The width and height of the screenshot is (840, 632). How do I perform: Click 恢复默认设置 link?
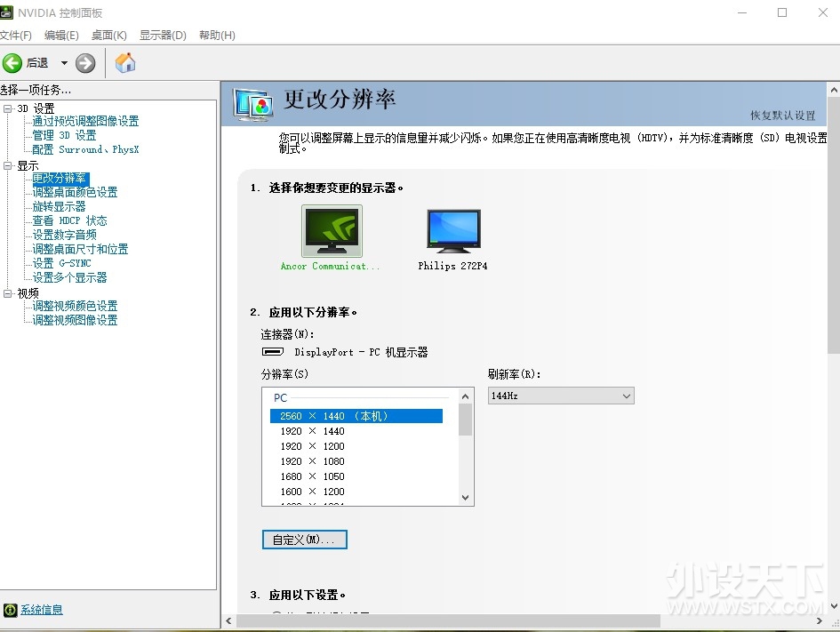coord(783,116)
